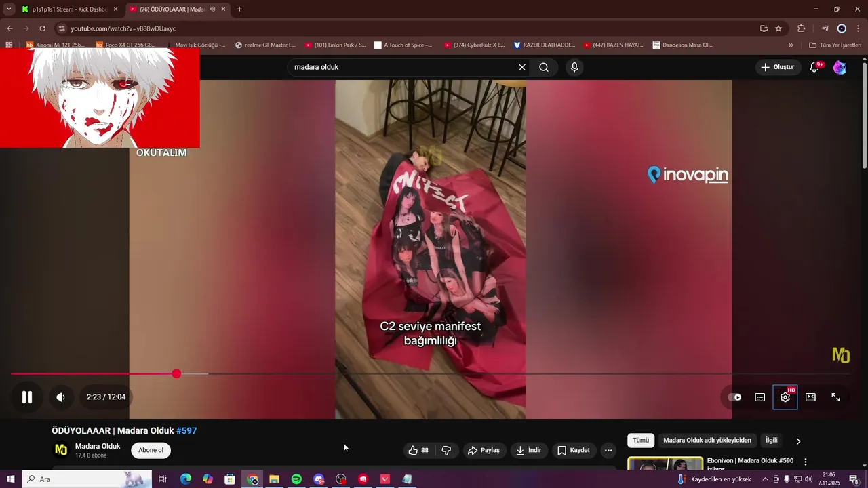Like the video with thumbs up
This screenshot has height=488, width=868.
(418, 450)
